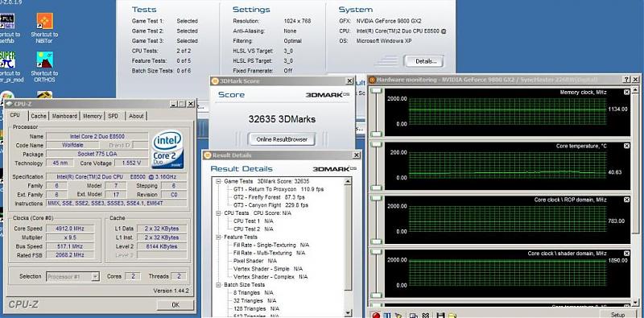Select '32 Triangles' row
This screenshot has width=644, height=318.
pyautogui.click(x=255, y=300)
